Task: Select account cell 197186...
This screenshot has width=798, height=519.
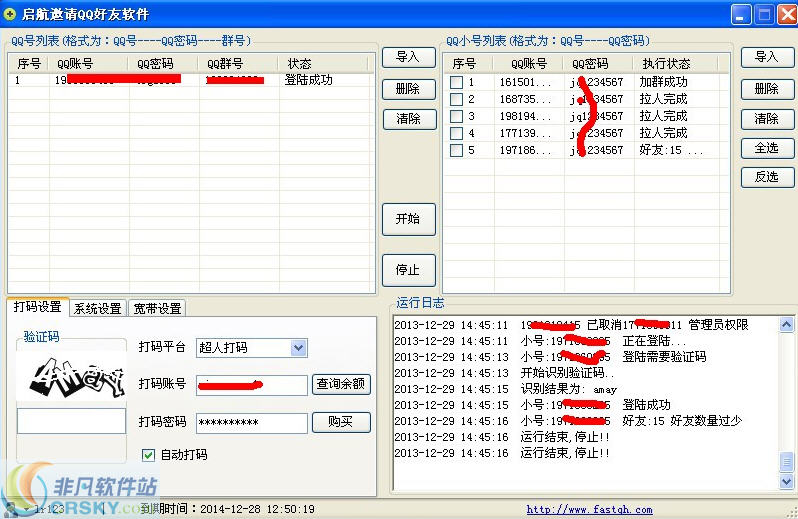Action: [x=525, y=150]
